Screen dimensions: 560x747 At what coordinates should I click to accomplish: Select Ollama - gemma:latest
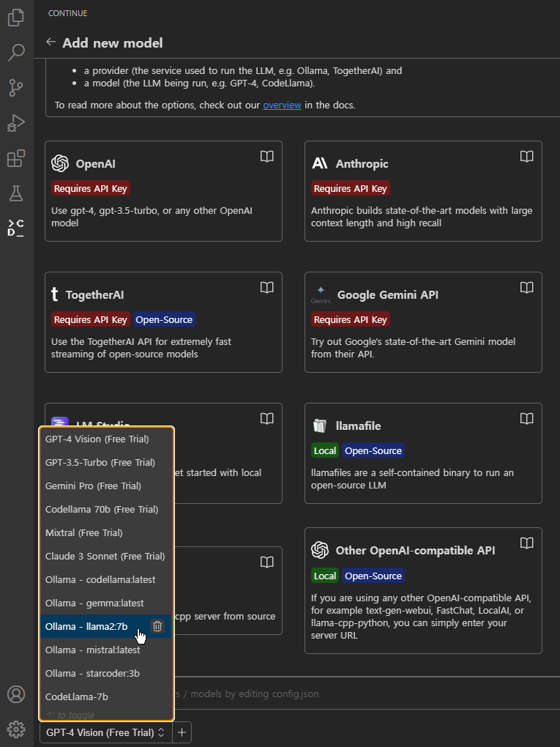[x=105, y=603]
